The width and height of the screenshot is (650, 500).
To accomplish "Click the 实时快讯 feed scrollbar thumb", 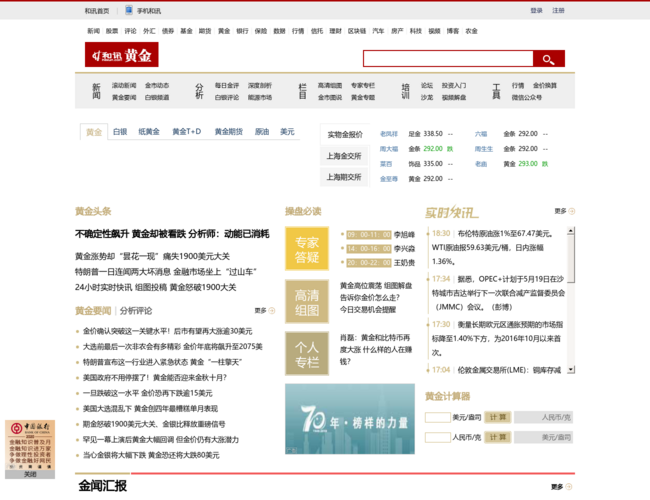I will tap(571, 259).
